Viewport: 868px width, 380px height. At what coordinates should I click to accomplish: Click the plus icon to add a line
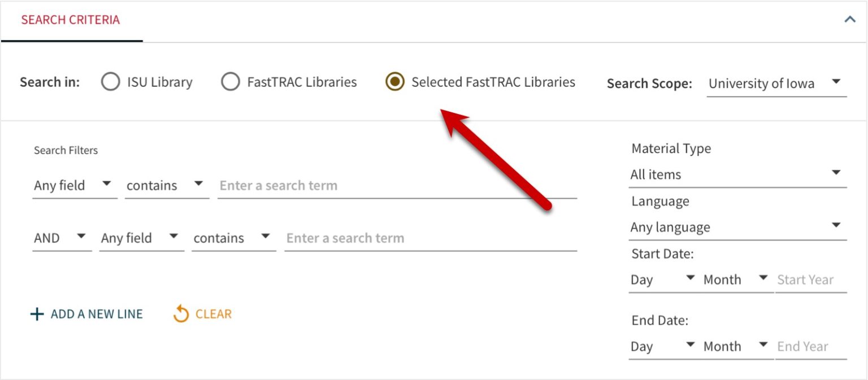[36, 314]
